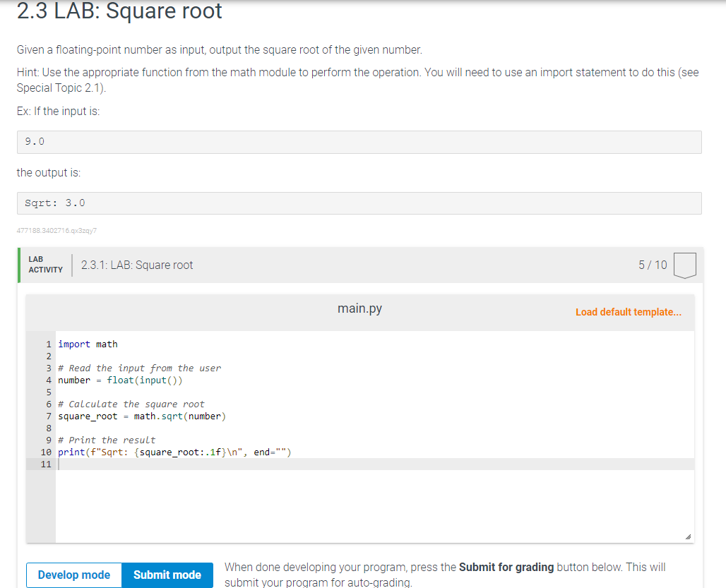The width and height of the screenshot is (726, 588).
Task: Click the editor resize handle in the corner
Action: coord(688,536)
